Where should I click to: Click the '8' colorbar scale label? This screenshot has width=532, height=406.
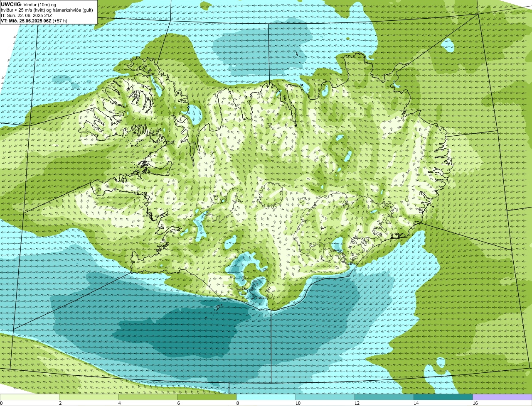pyautogui.click(x=238, y=403)
